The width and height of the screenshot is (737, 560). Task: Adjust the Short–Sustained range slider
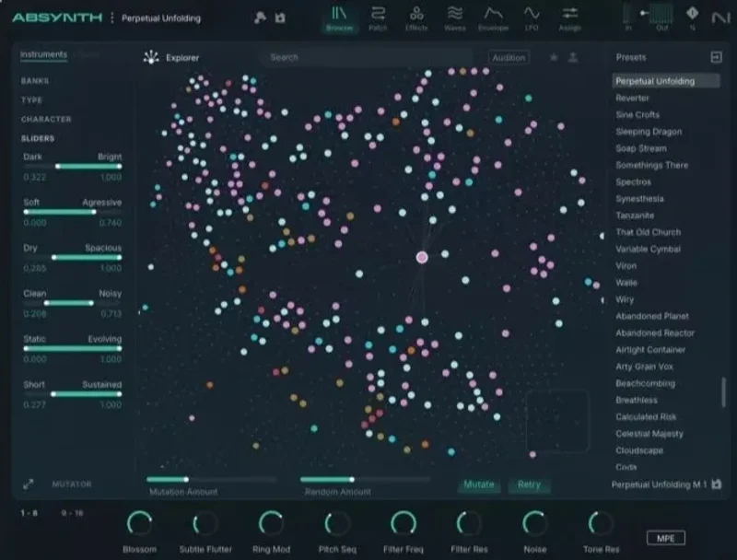point(73,394)
